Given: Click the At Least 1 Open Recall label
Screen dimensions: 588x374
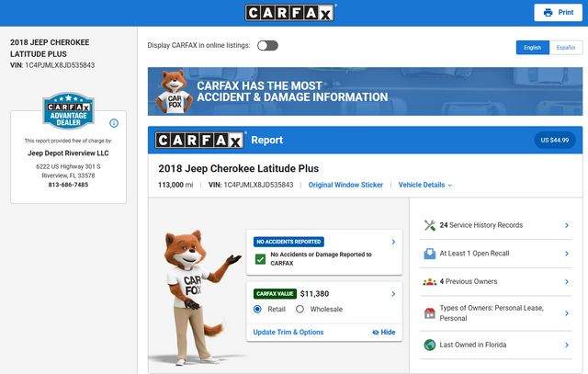Looking at the screenshot, I should pos(474,254).
